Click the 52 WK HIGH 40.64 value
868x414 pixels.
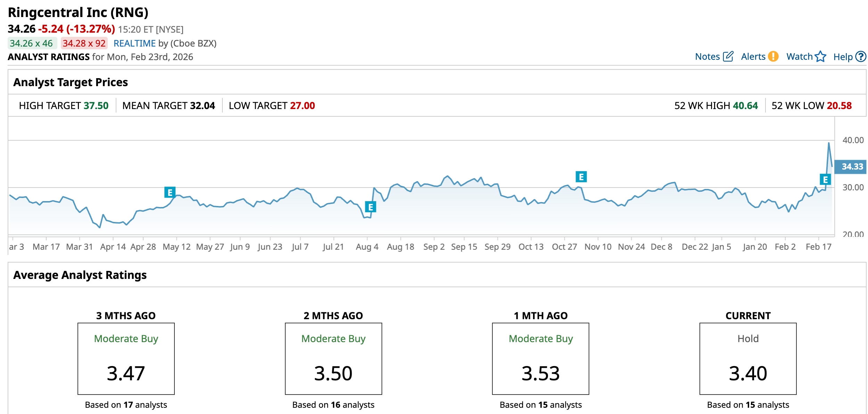pos(745,106)
